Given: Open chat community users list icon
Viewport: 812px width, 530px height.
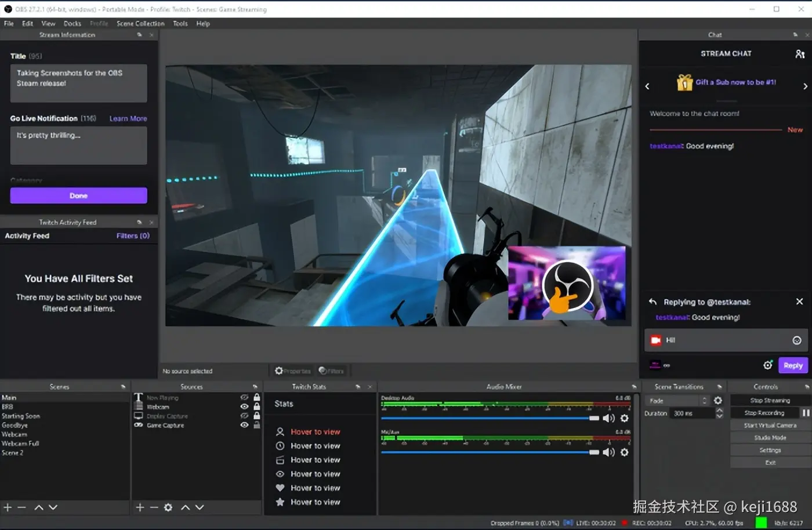Looking at the screenshot, I should coord(800,54).
